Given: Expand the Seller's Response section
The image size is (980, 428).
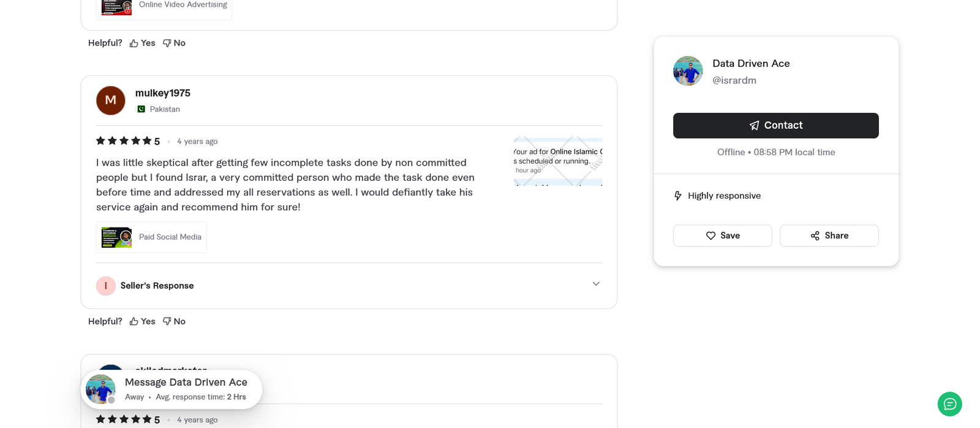Looking at the screenshot, I should tap(595, 284).
